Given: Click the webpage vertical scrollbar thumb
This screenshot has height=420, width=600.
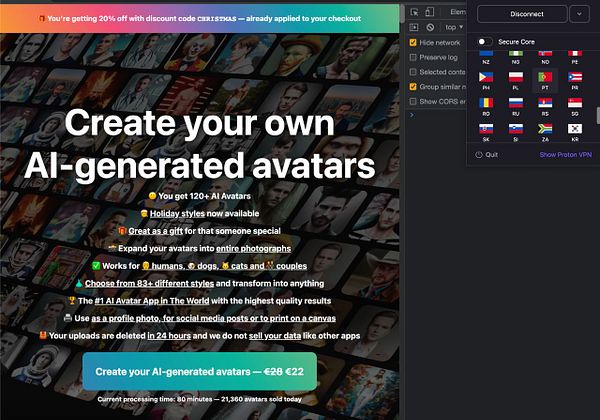Looking at the screenshot, I should [x=402, y=14].
